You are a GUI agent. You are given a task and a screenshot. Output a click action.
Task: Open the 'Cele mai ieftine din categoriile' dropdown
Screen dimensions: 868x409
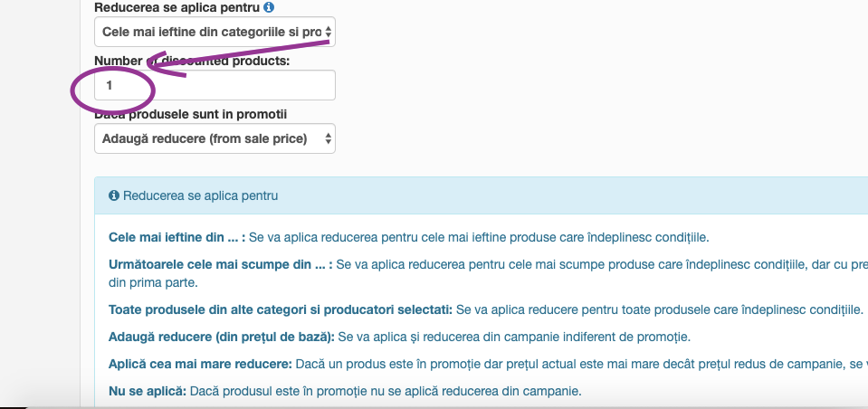point(215,32)
